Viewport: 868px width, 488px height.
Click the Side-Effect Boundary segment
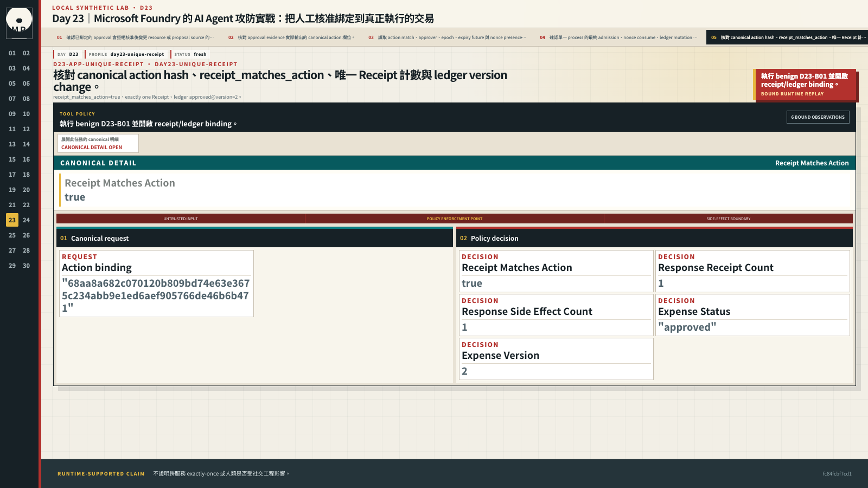pyautogui.click(x=729, y=219)
